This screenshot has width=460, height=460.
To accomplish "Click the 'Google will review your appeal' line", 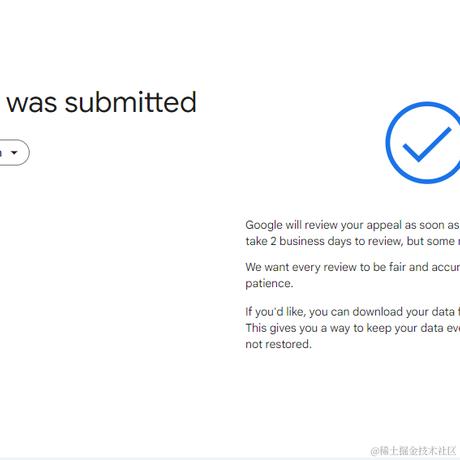I will point(352,225).
